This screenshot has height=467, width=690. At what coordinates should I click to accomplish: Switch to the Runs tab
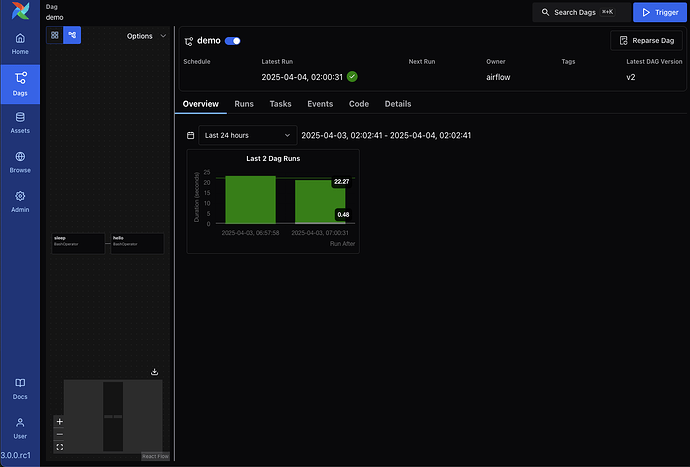(244, 104)
